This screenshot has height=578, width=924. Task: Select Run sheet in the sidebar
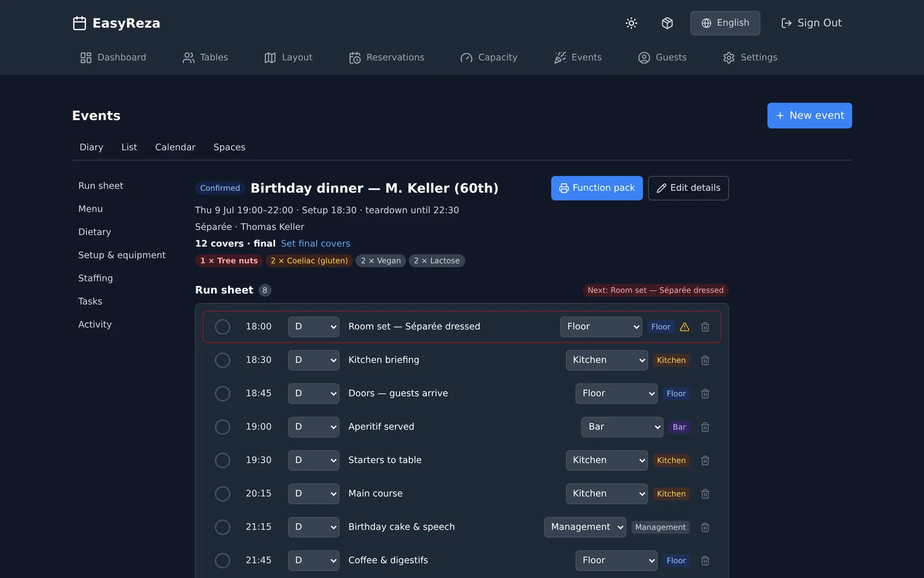click(101, 186)
